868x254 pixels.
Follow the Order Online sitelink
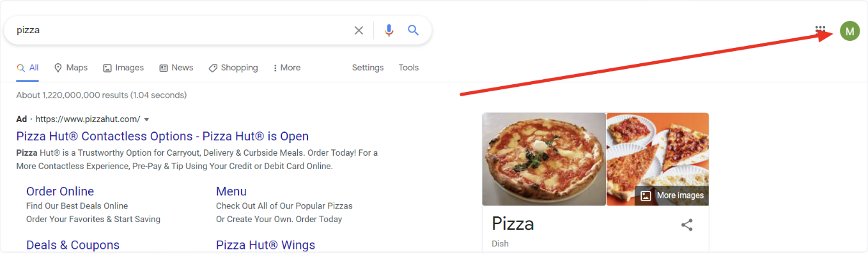[60, 191]
